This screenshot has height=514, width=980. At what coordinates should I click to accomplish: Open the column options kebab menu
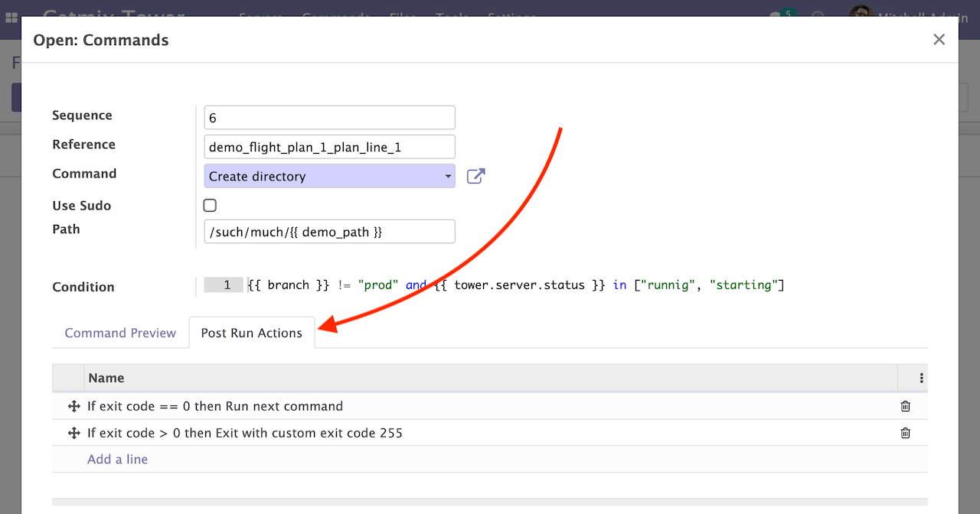[921, 378]
